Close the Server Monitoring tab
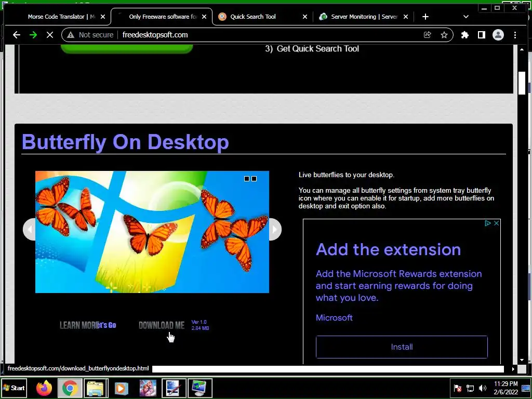Screen dimensions: 532x399 coord(405,17)
